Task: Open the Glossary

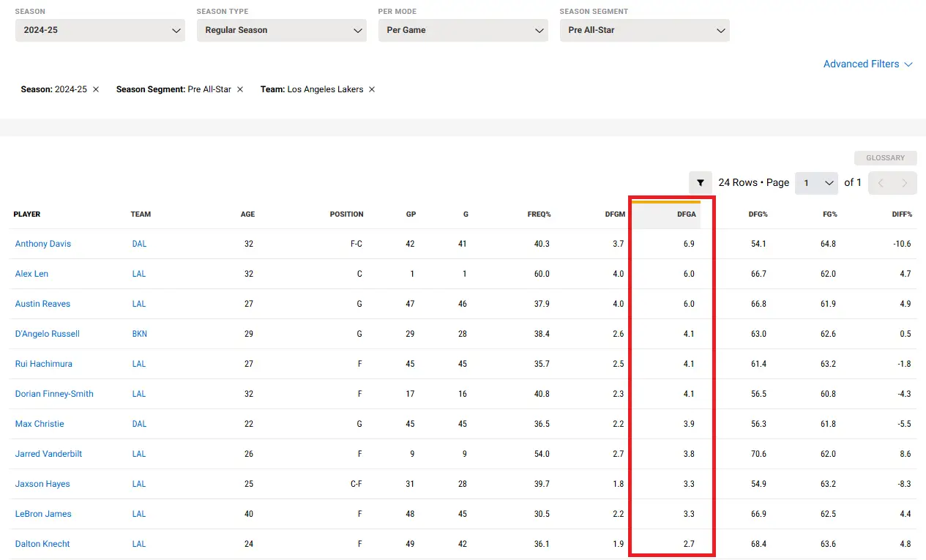Action: (885, 158)
